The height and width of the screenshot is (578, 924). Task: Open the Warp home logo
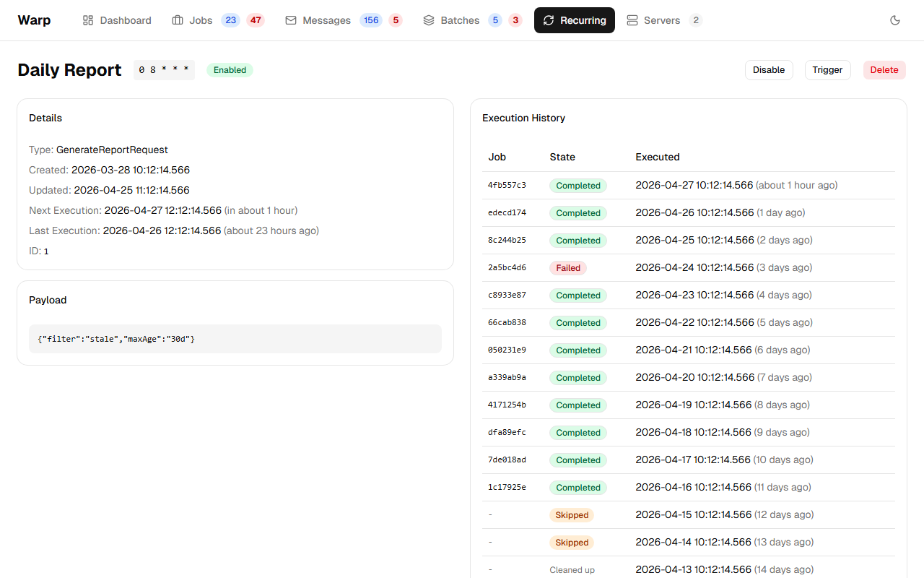click(x=34, y=20)
